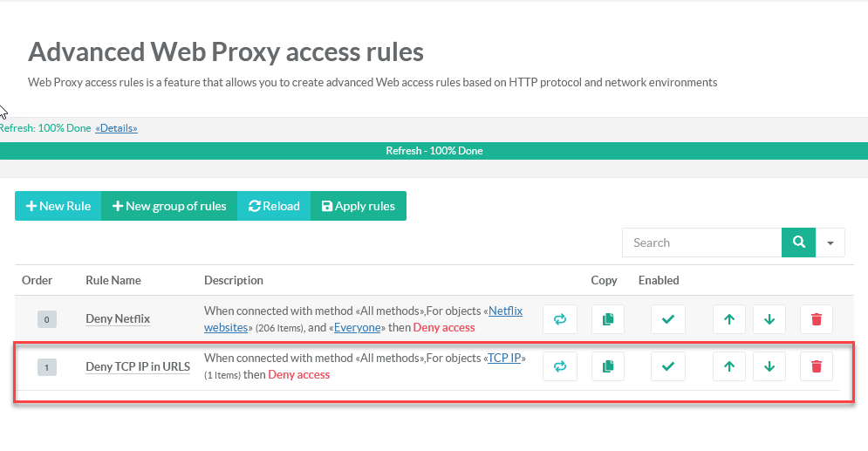
Task: Click the Apply rules button
Action: 359,206
